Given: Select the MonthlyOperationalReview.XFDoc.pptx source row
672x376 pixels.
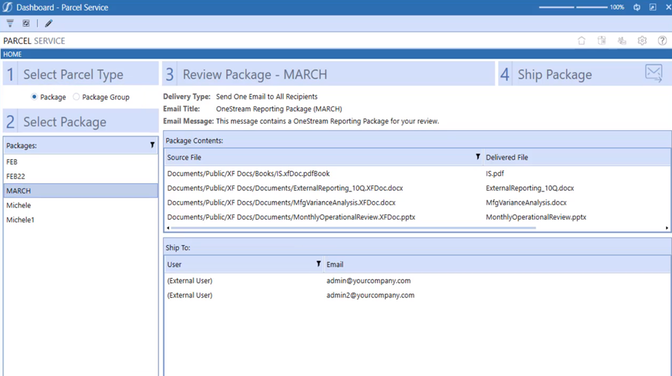Looking at the screenshot, I should point(291,217).
